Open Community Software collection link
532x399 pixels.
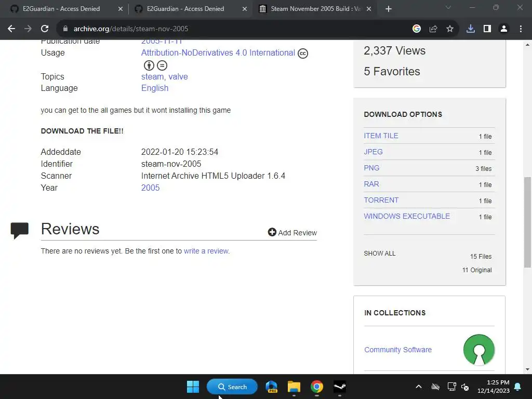pyautogui.click(x=398, y=350)
